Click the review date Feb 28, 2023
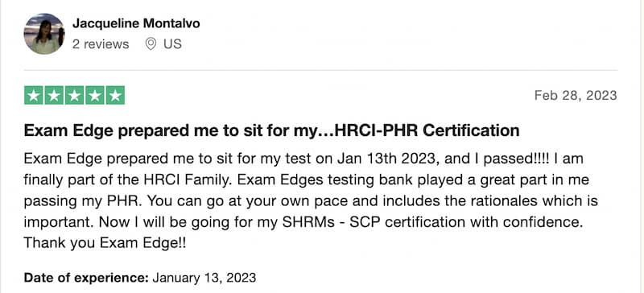This screenshot has width=644, height=293. click(576, 96)
